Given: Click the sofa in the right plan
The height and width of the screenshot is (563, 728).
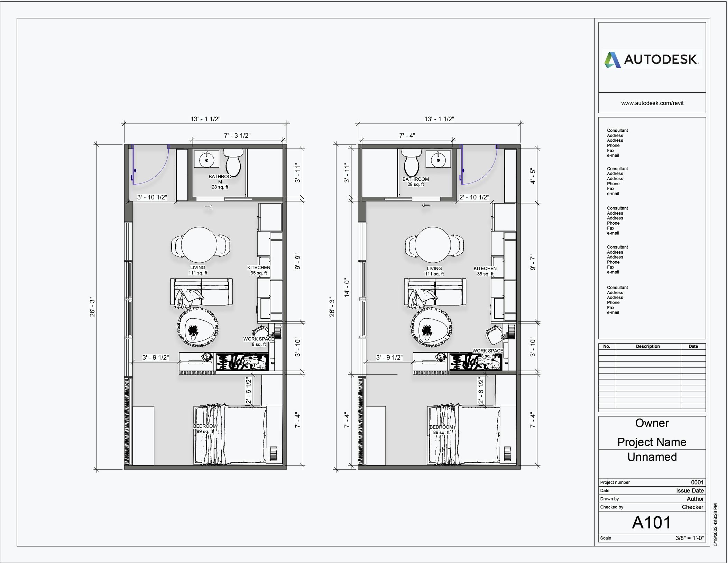Looking at the screenshot, I should click(434, 292).
